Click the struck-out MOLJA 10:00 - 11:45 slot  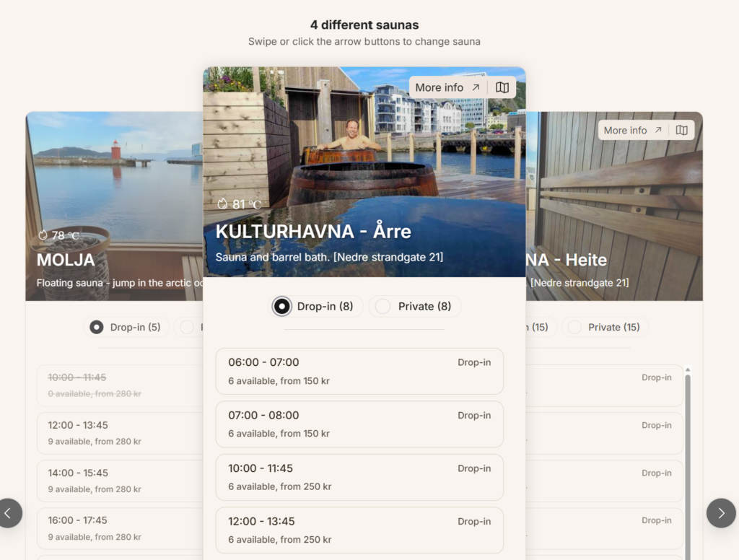(x=121, y=385)
